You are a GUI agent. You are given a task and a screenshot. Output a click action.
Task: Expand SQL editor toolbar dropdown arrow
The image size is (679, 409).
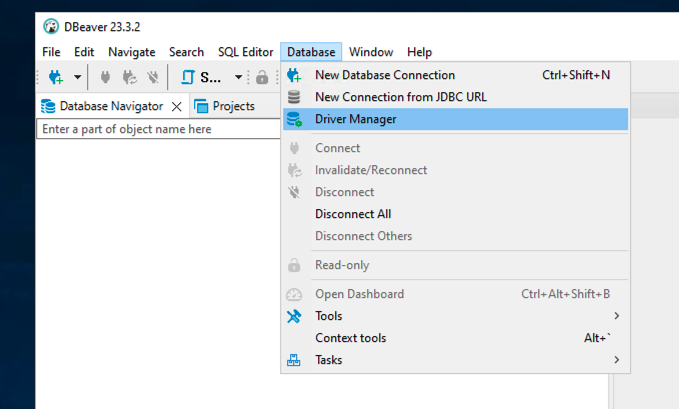tap(238, 78)
